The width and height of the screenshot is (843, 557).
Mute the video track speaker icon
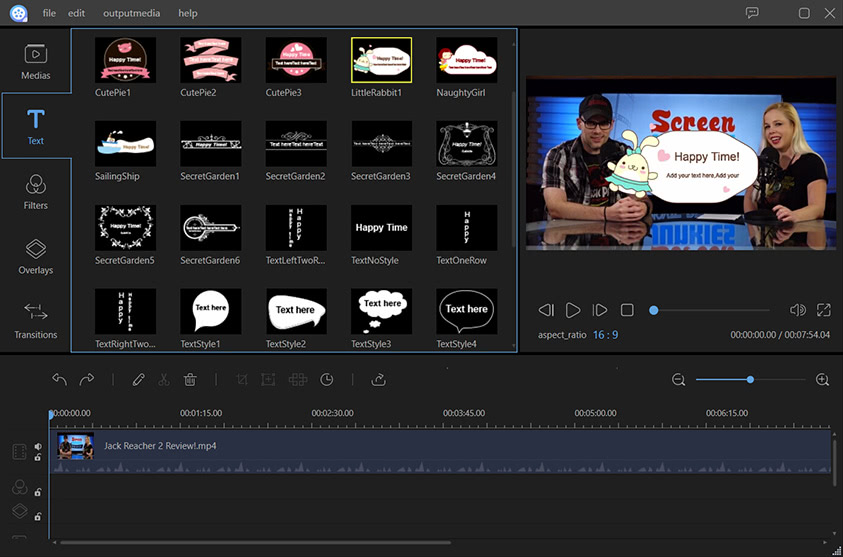(x=38, y=447)
